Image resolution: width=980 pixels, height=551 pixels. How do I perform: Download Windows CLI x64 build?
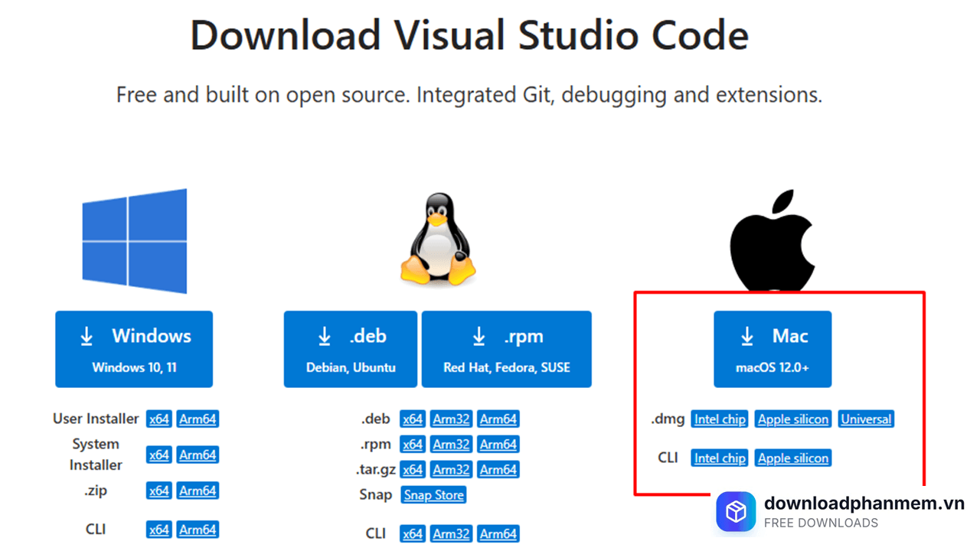159,530
